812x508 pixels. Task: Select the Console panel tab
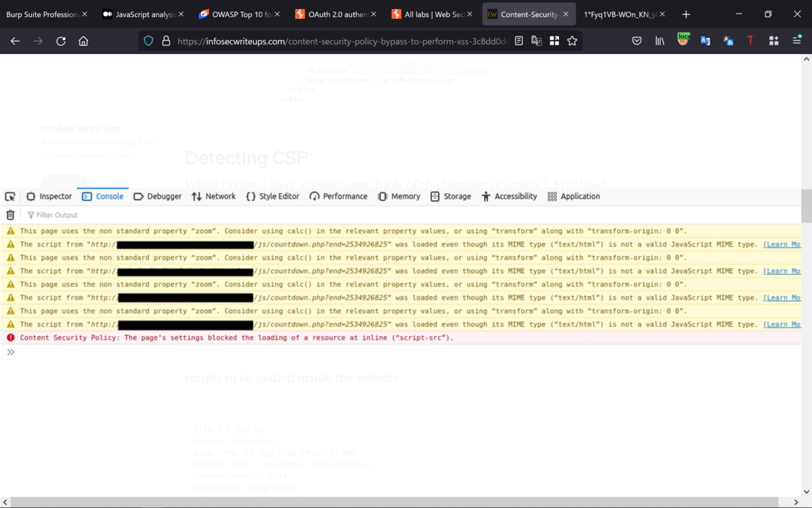103,196
